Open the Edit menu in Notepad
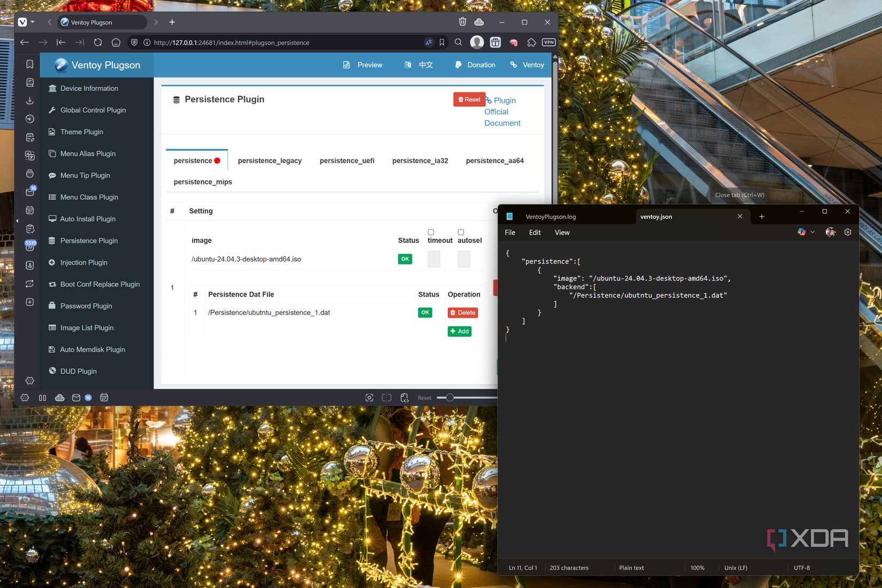This screenshot has width=882, height=588. click(x=535, y=233)
